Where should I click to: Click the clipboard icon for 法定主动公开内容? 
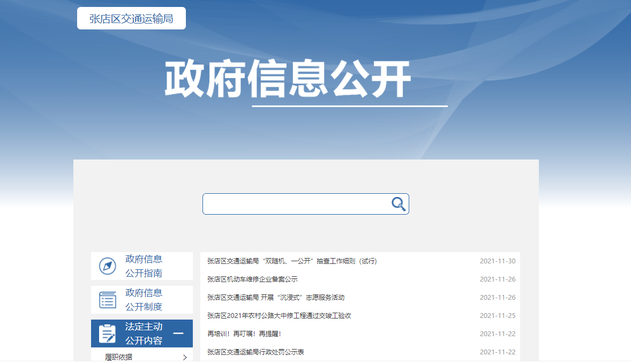pyautogui.click(x=108, y=333)
